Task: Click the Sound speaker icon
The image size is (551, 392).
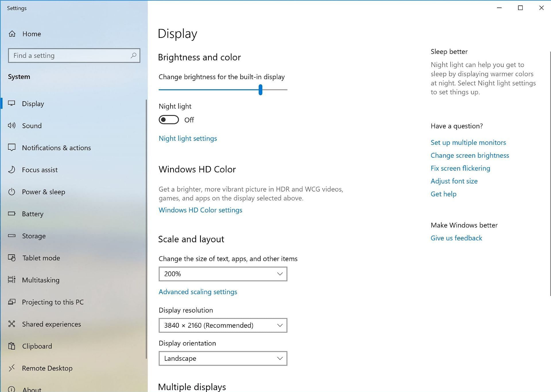Action: point(11,125)
